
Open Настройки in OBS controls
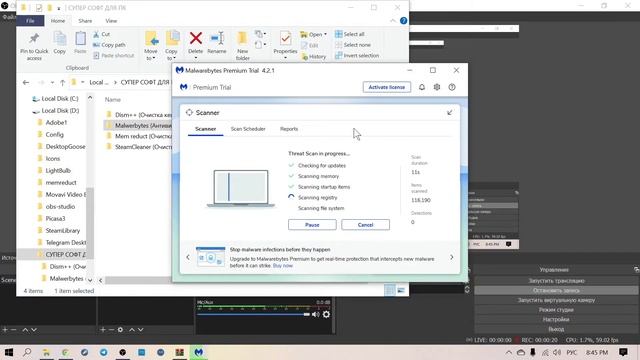556,319
